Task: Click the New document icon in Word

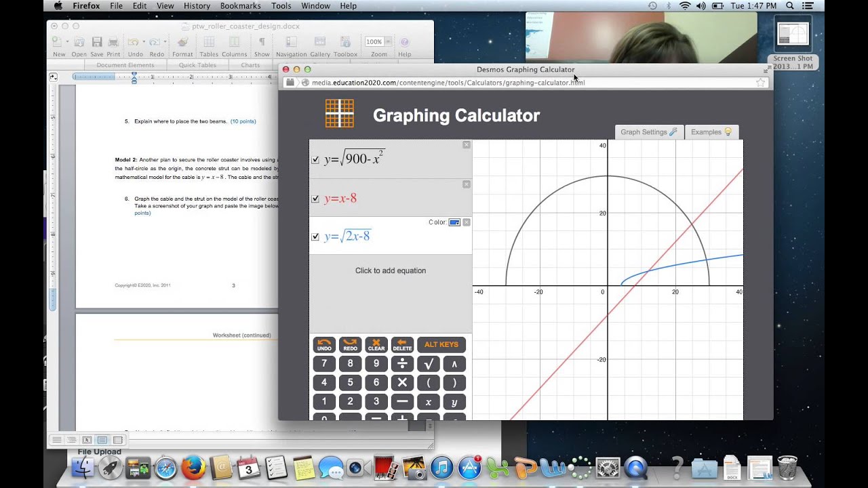Action: point(58,43)
